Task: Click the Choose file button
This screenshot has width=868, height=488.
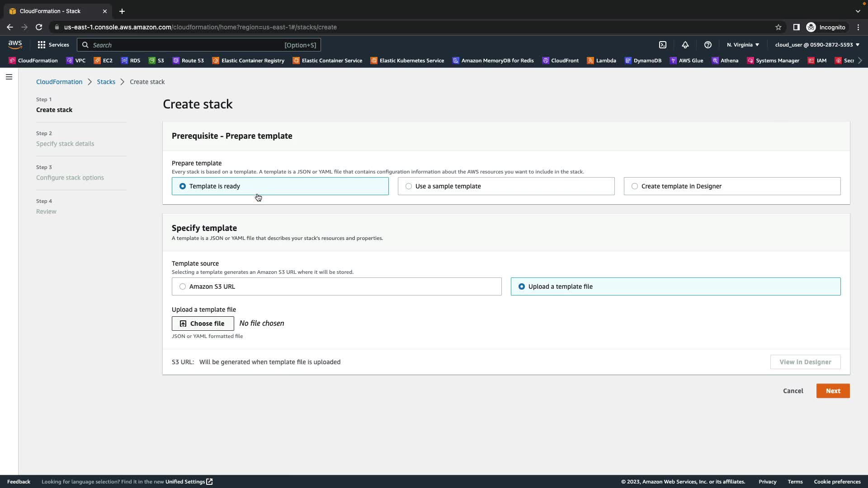Action: 203,324
